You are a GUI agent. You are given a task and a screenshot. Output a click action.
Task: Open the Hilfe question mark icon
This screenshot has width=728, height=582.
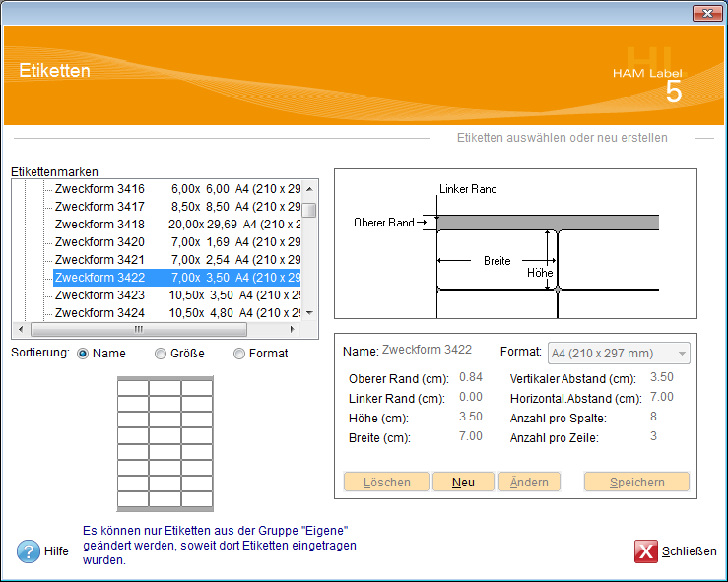click(29, 551)
